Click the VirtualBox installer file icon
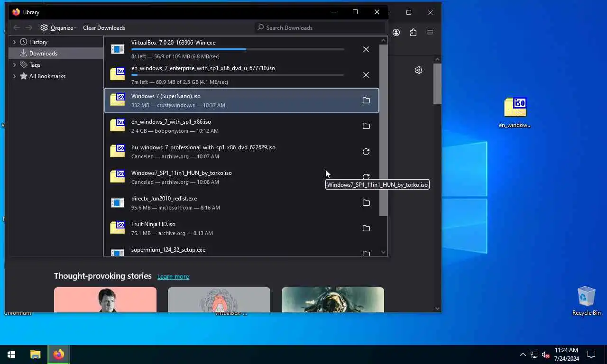Screen dimensions: 607x364 117,49
